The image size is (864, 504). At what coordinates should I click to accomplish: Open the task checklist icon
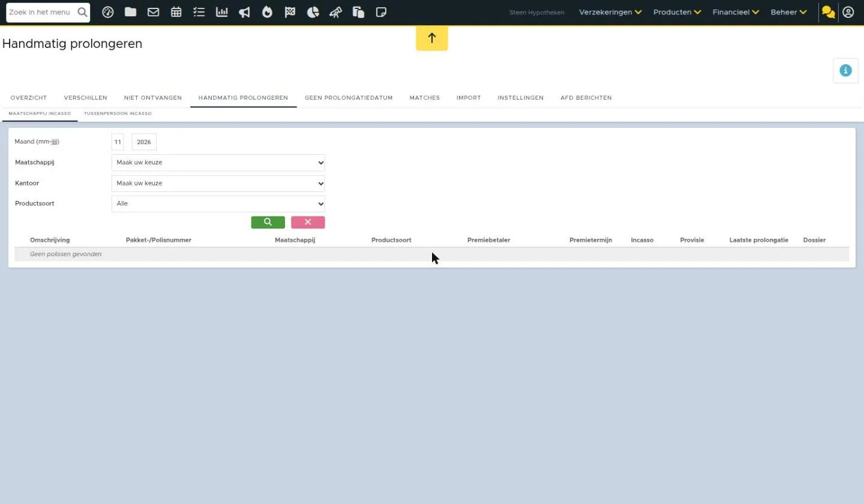[x=199, y=12]
